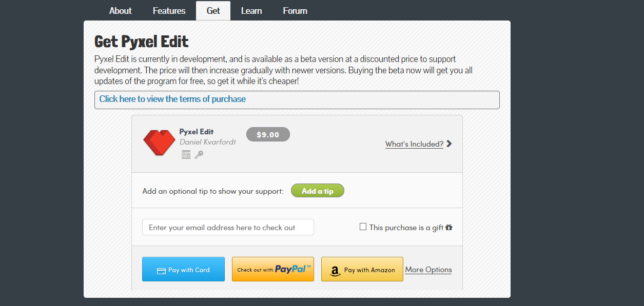The width and height of the screenshot is (644, 306).
Task: Click the Amazon logo on the pay button
Action: (335, 271)
